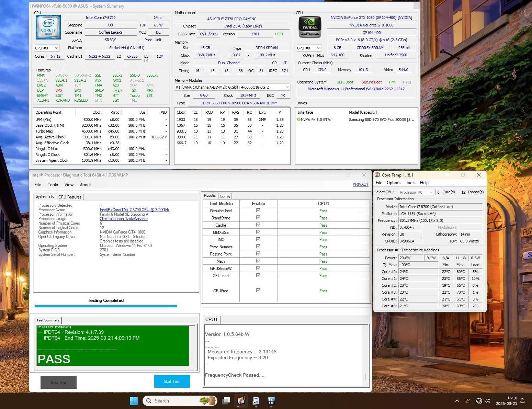Switch to the Config tab
532x409 pixels.
point(225,196)
